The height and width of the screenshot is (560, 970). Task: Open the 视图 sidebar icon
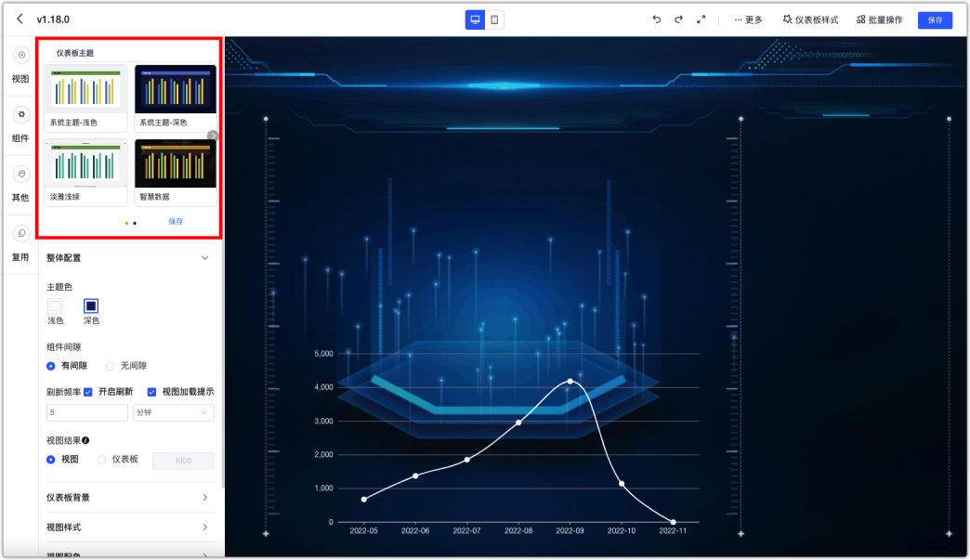21,55
